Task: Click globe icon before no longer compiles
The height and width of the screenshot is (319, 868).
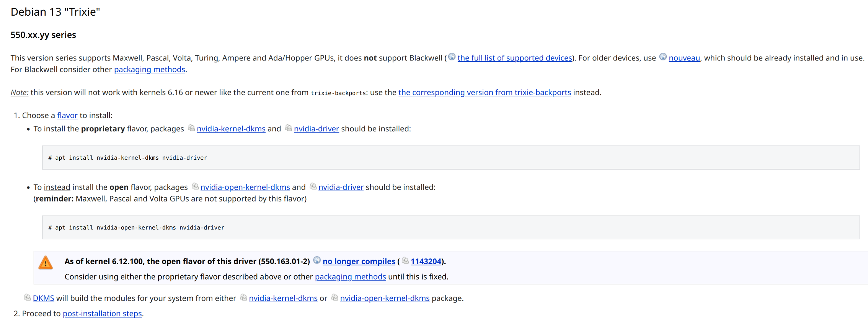Action: point(317,260)
